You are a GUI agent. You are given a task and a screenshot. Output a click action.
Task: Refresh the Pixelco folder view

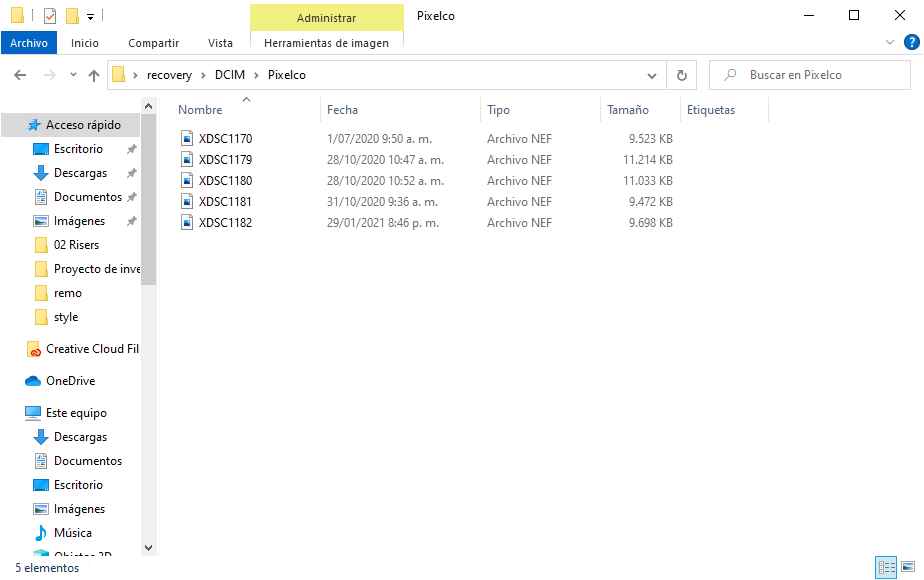click(682, 75)
